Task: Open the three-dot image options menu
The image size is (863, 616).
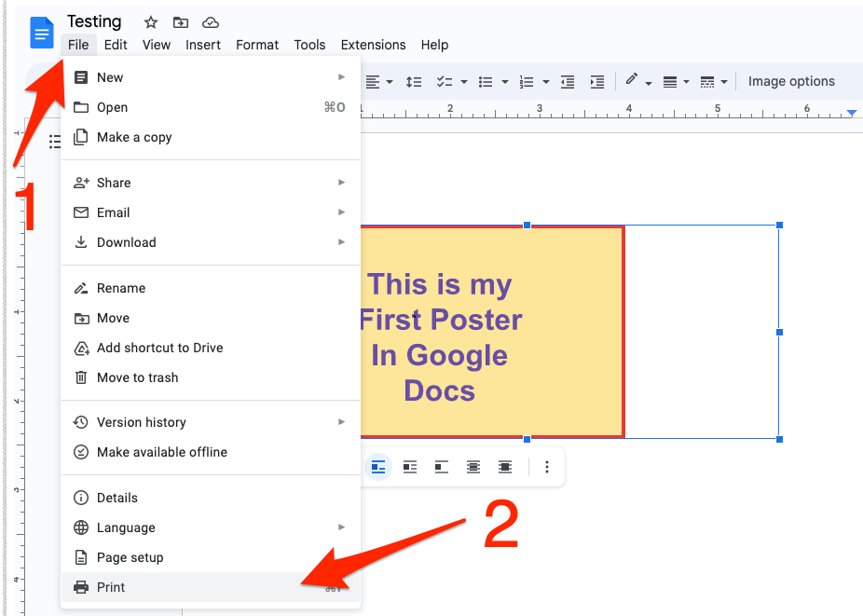Action: 546,468
